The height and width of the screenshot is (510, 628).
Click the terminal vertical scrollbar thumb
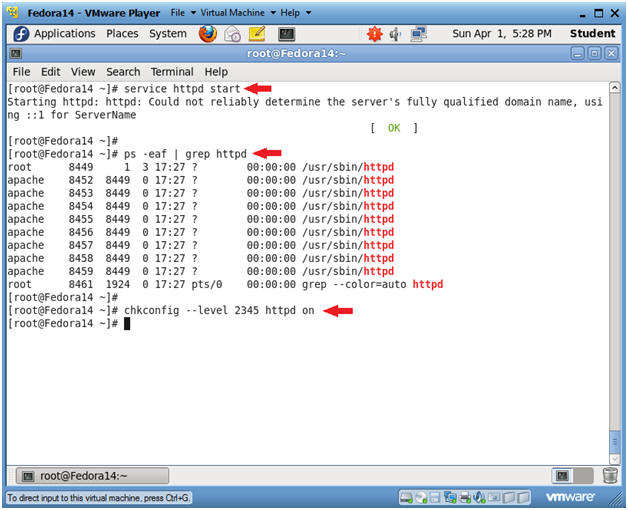tap(614, 442)
